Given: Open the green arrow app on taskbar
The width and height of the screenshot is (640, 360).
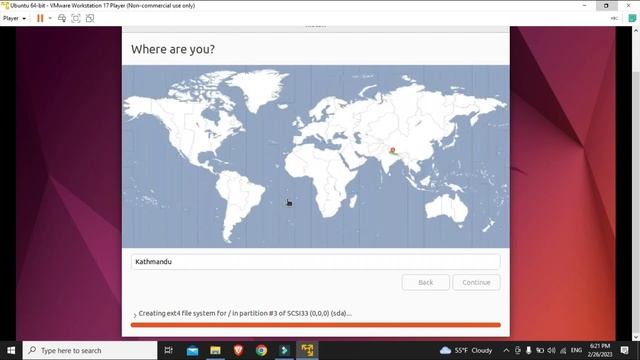Looking at the screenshot, I should click(284, 350).
